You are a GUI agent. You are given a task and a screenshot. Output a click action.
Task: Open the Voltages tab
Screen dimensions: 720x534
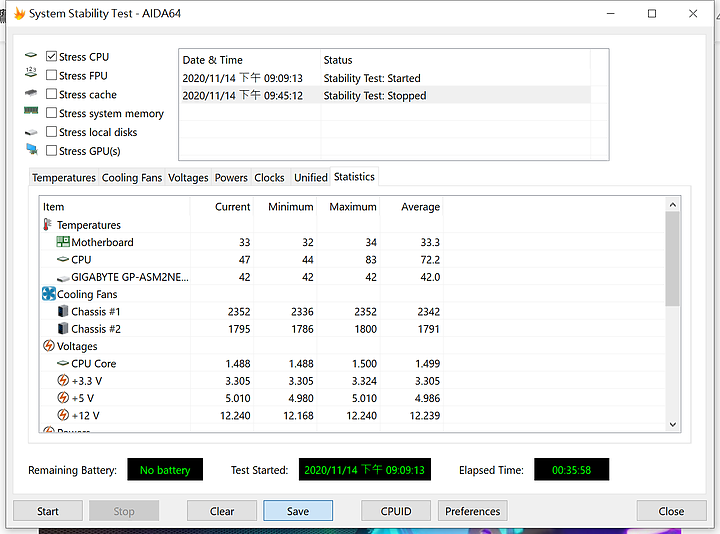188,178
